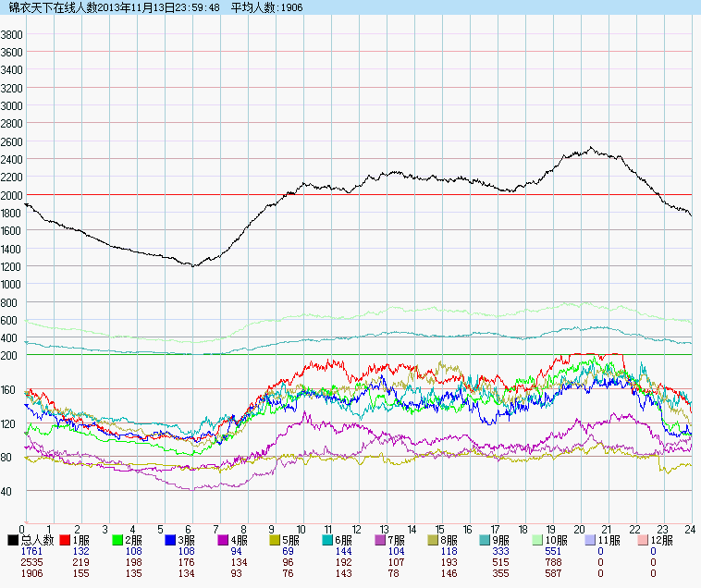Click the red 1服 legend swatch
The height and width of the screenshot is (588, 701).
pyautogui.click(x=66, y=540)
